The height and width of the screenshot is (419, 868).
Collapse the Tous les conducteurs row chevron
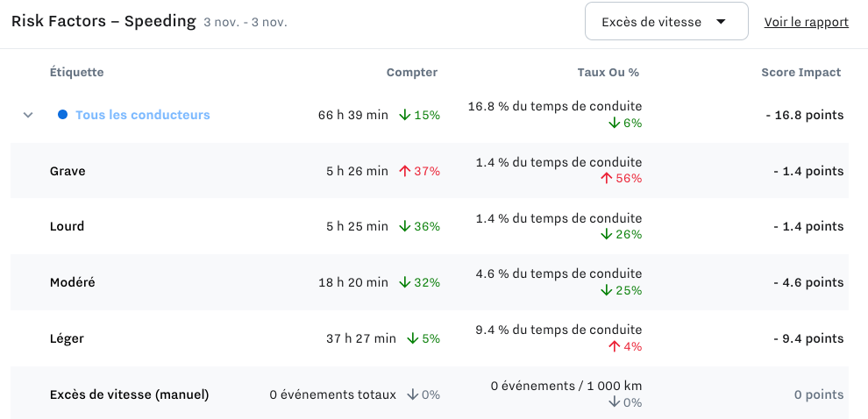coord(28,115)
